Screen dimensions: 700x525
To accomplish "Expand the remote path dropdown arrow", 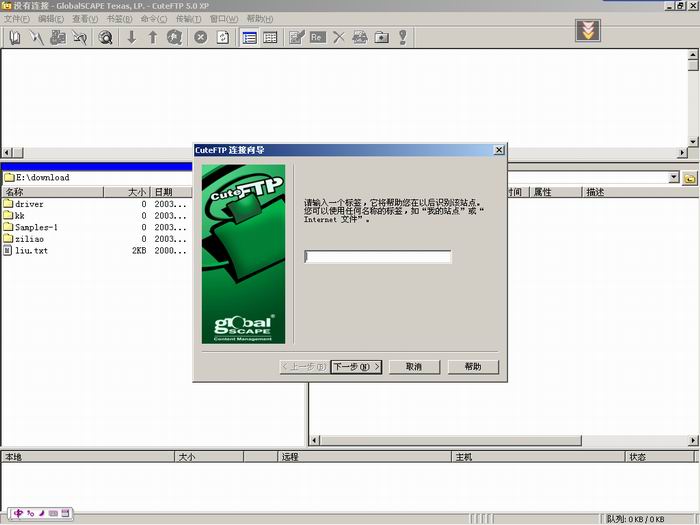I will pos(674,178).
